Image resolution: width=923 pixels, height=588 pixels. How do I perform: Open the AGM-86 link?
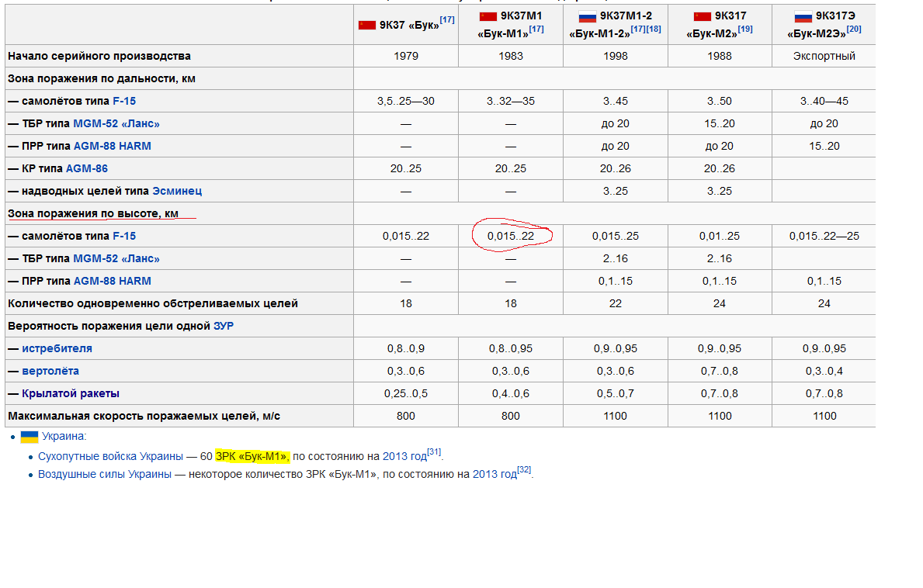[x=86, y=168]
